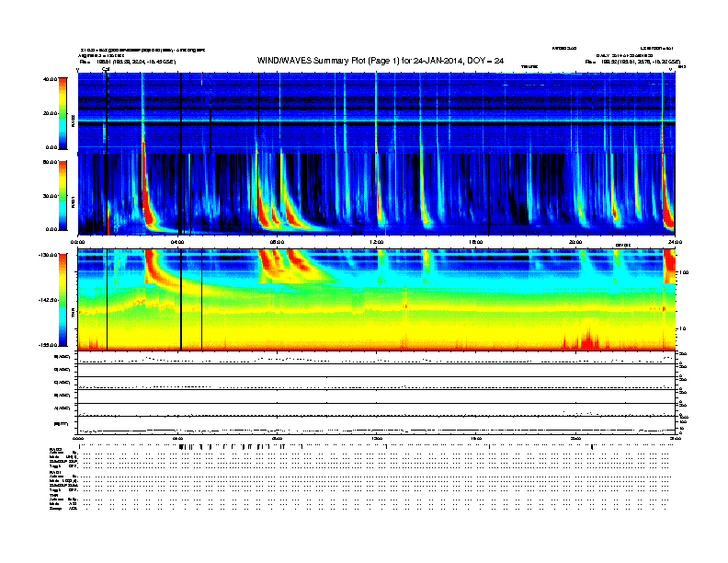Click the 20:00 tick under the RAD1 spectrogram
This screenshot has height=563, width=728.
point(575,242)
